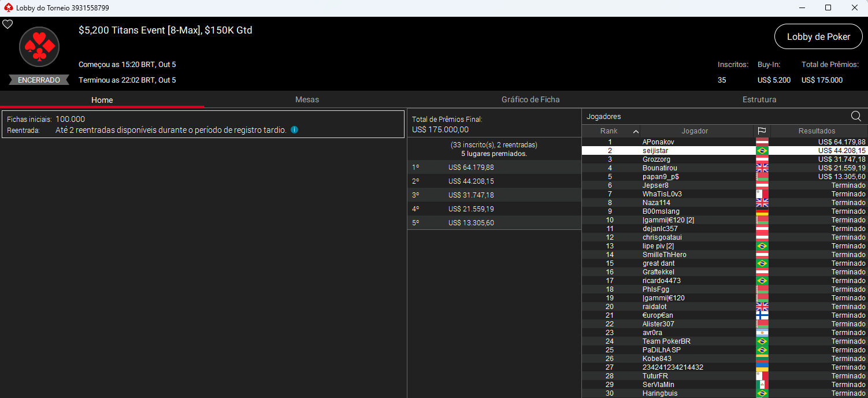Select player APonakov in rank list
Screen dimensions: 868x398
659,142
